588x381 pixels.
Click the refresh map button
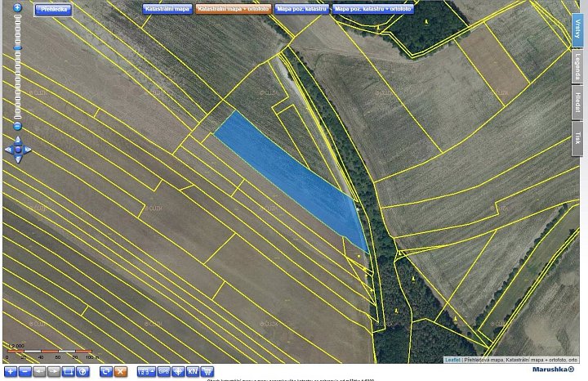click(x=106, y=372)
